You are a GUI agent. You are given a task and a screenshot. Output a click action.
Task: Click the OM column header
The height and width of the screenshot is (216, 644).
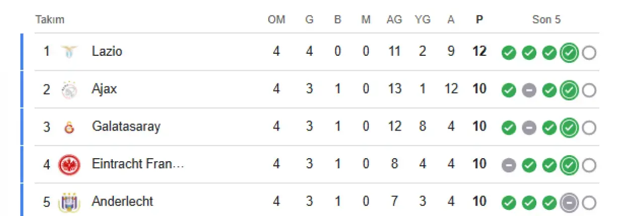click(x=276, y=20)
